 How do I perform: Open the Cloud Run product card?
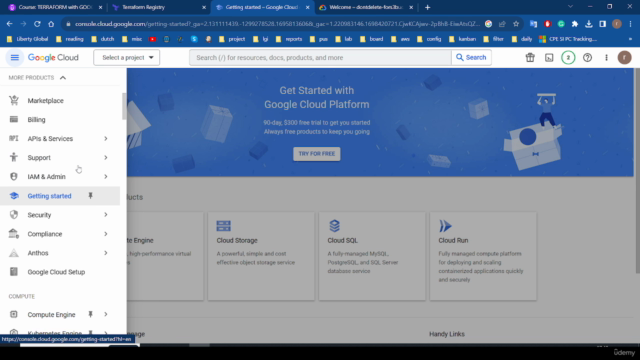tap(483, 256)
